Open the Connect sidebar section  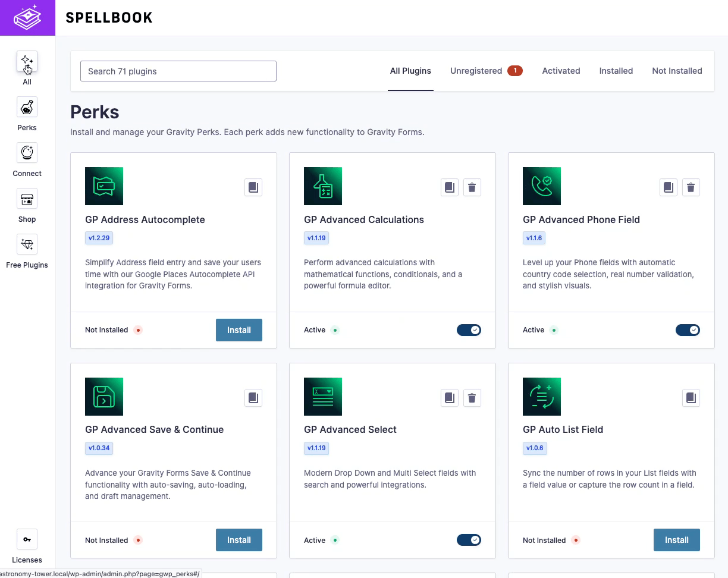tap(27, 153)
